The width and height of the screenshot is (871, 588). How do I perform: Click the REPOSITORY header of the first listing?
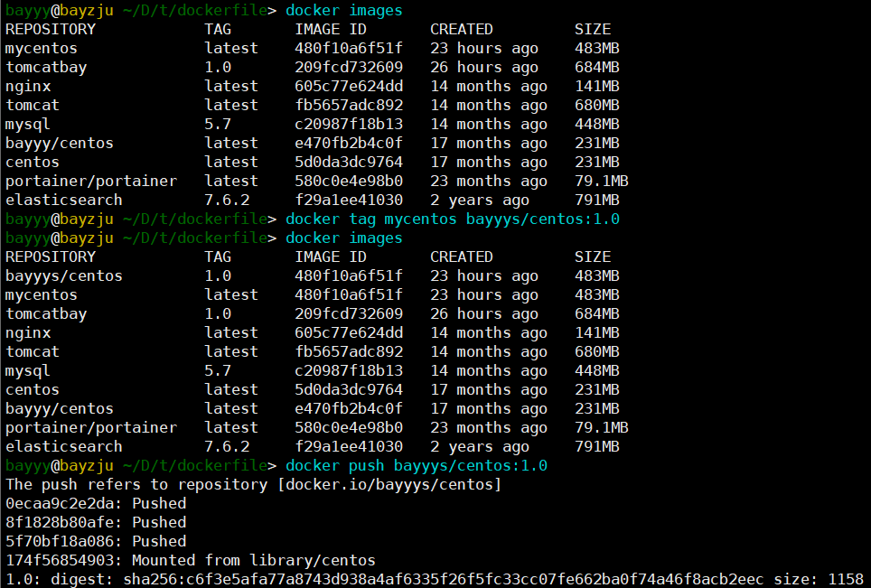[51, 30]
